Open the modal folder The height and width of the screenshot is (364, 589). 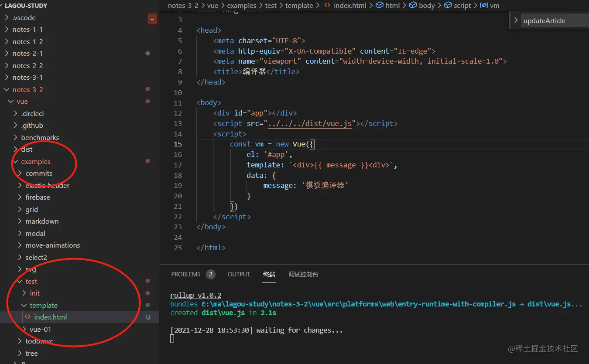pos(35,234)
